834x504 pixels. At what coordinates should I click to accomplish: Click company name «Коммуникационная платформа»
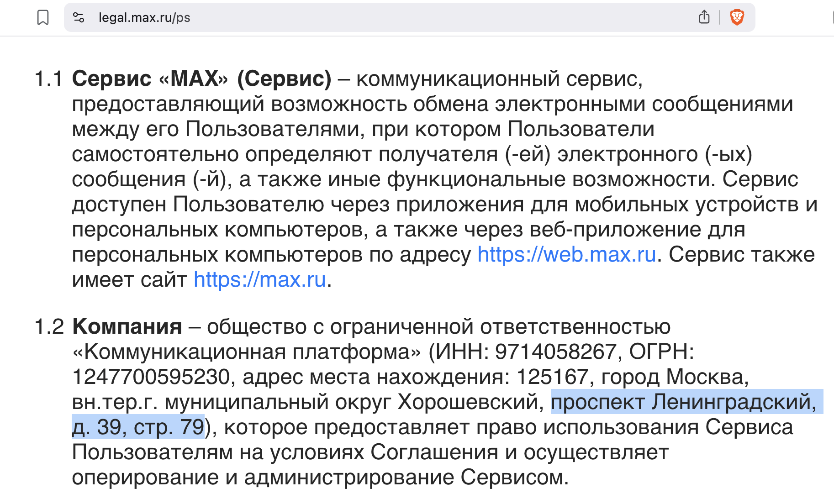[x=247, y=352]
